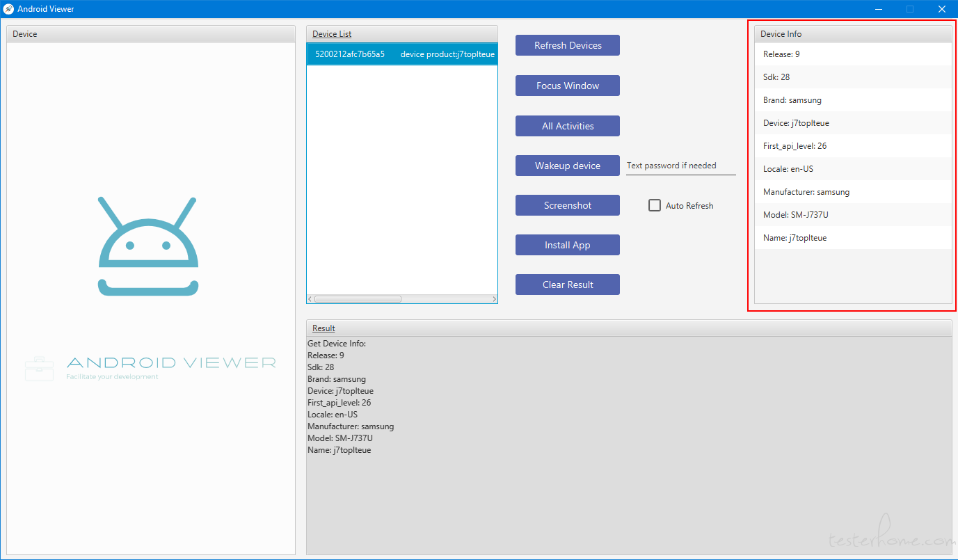Take a Screenshot of the device

pyautogui.click(x=568, y=205)
